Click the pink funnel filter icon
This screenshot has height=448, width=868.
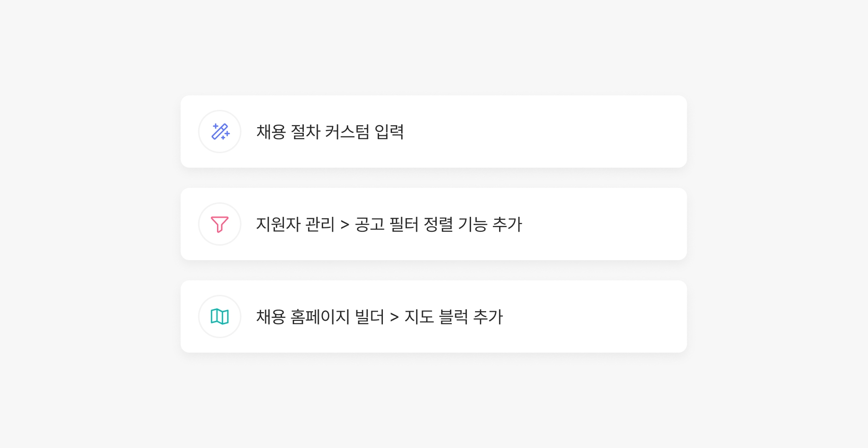point(220,224)
